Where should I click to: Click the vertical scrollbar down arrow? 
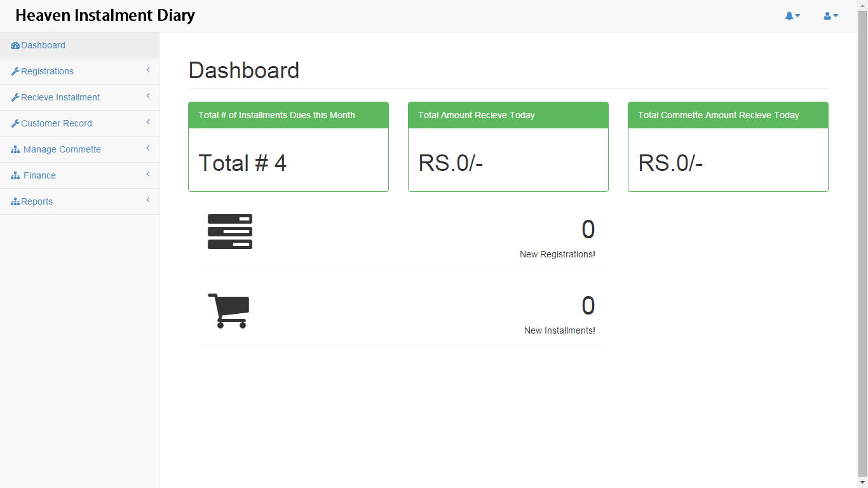(862, 482)
